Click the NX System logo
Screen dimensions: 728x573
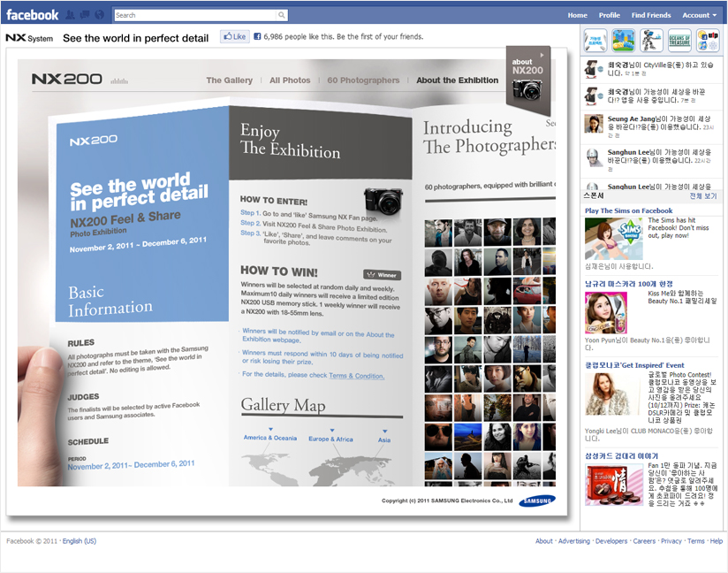tap(29, 38)
